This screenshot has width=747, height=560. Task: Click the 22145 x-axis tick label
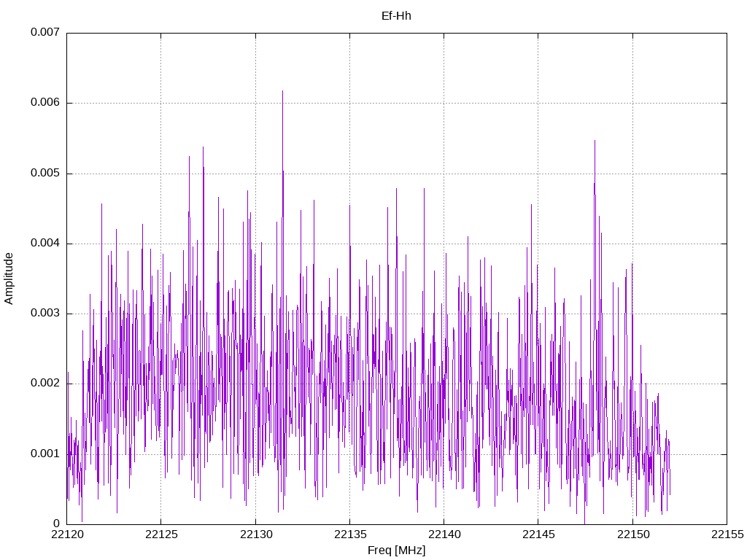click(538, 534)
